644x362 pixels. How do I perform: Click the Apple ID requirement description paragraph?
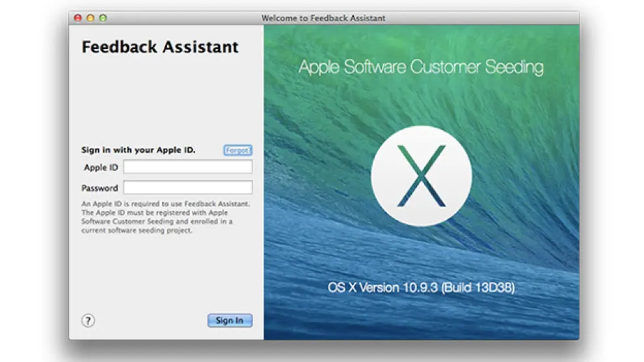click(x=165, y=217)
